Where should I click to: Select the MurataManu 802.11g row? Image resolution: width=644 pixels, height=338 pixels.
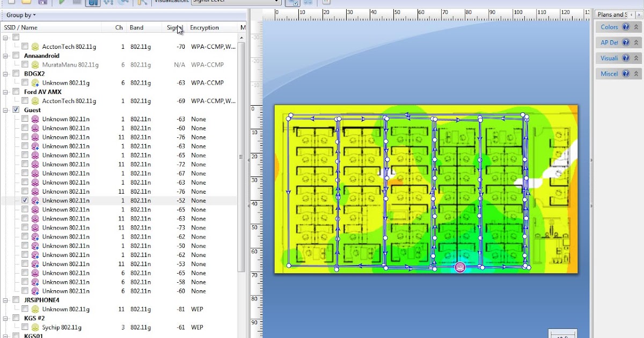pyautogui.click(x=119, y=65)
